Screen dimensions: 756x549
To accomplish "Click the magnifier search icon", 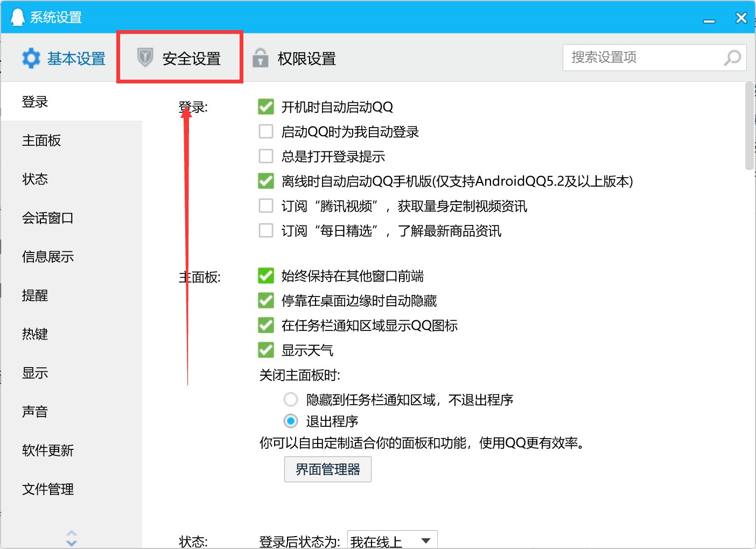I will click(732, 57).
